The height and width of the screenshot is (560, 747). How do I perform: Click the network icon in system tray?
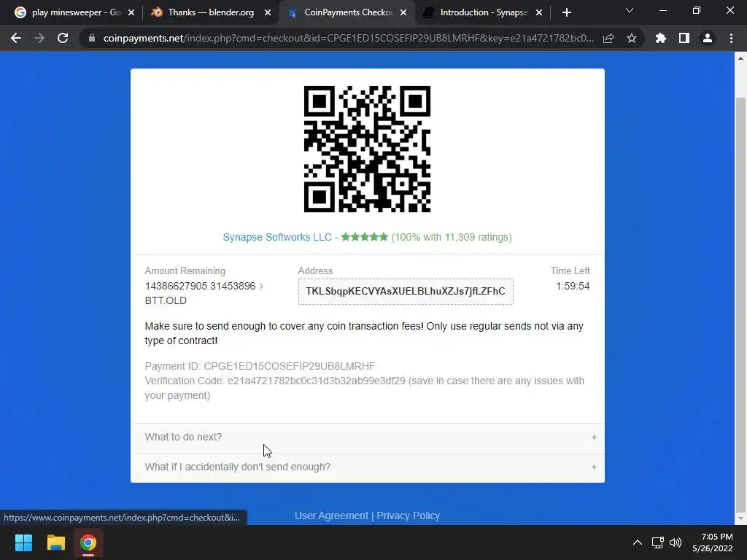click(x=657, y=542)
